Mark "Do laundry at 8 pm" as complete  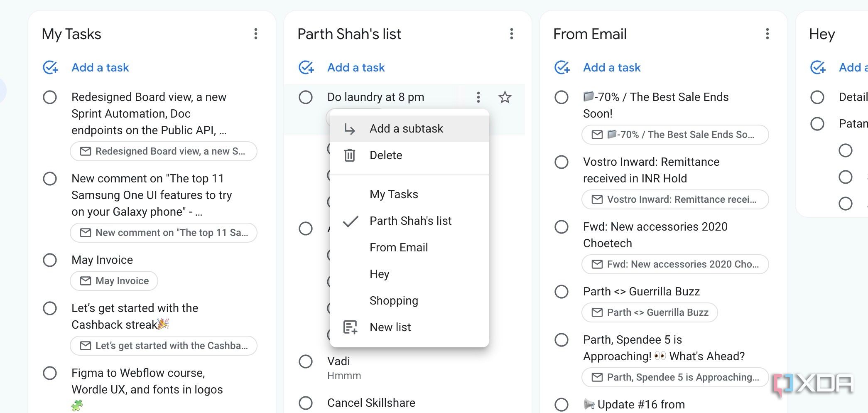coord(306,98)
